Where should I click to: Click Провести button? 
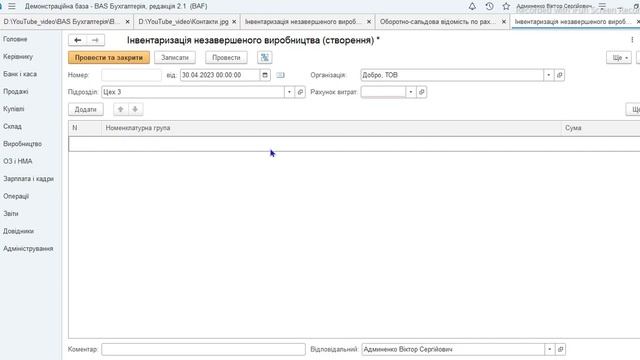226,58
